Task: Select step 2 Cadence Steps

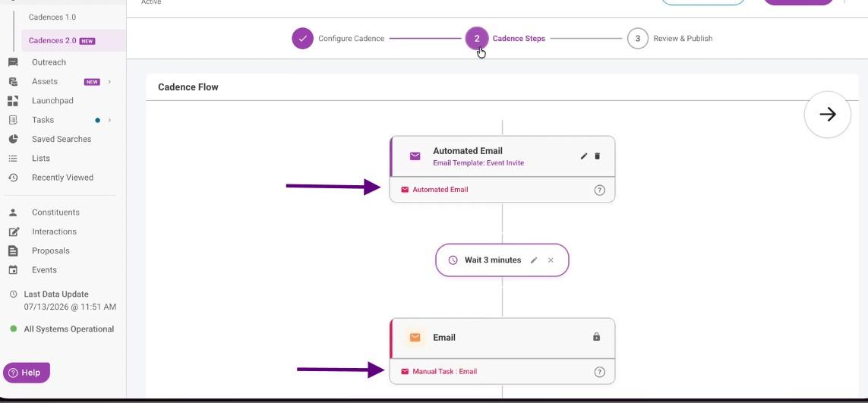Action: click(506, 38)
